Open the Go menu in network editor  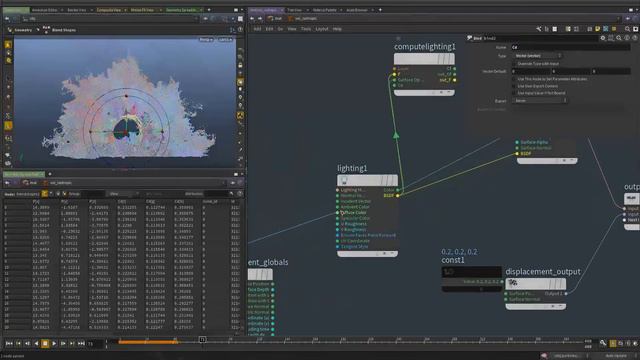[x=280, y=29]
